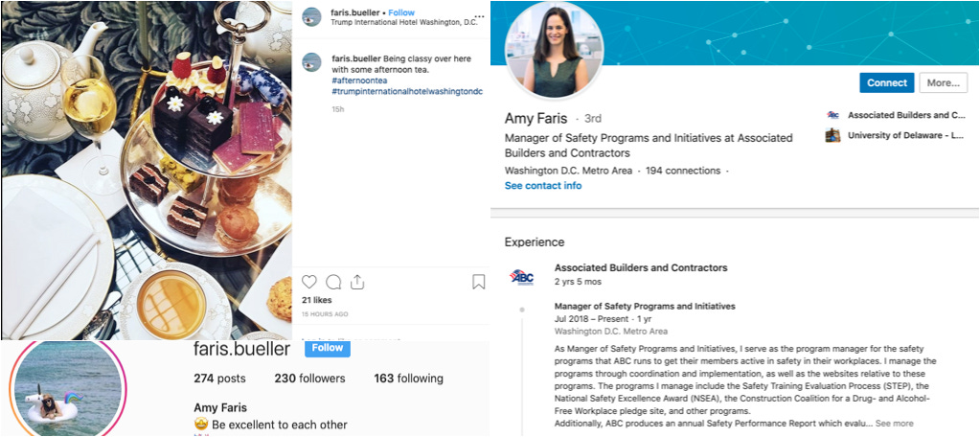Share the post with the share icon

pos(357,282)
